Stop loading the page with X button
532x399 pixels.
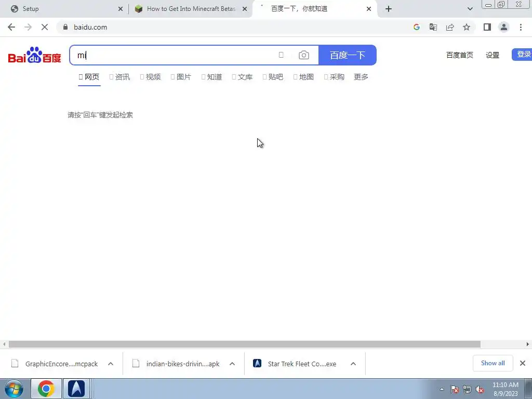point(45,27)
